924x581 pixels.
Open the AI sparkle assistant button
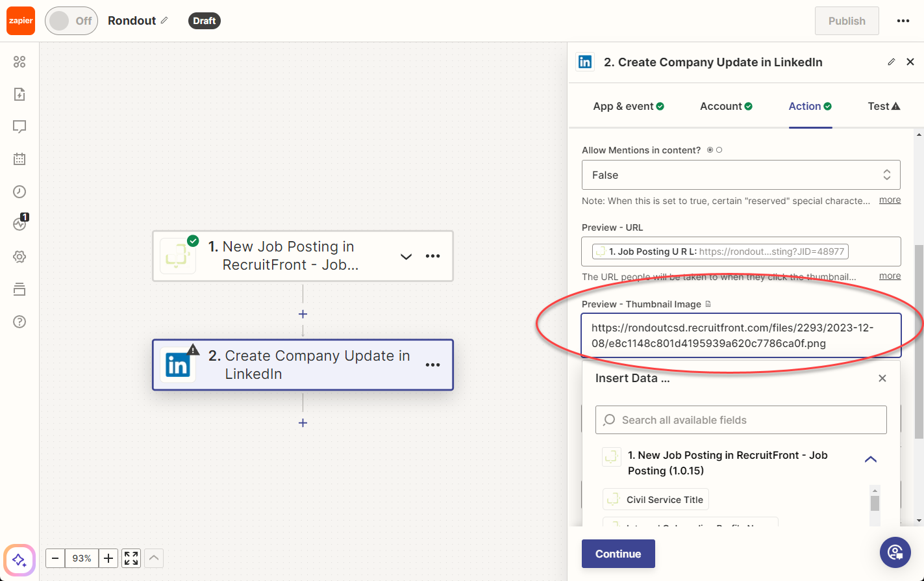coord(19,560)
